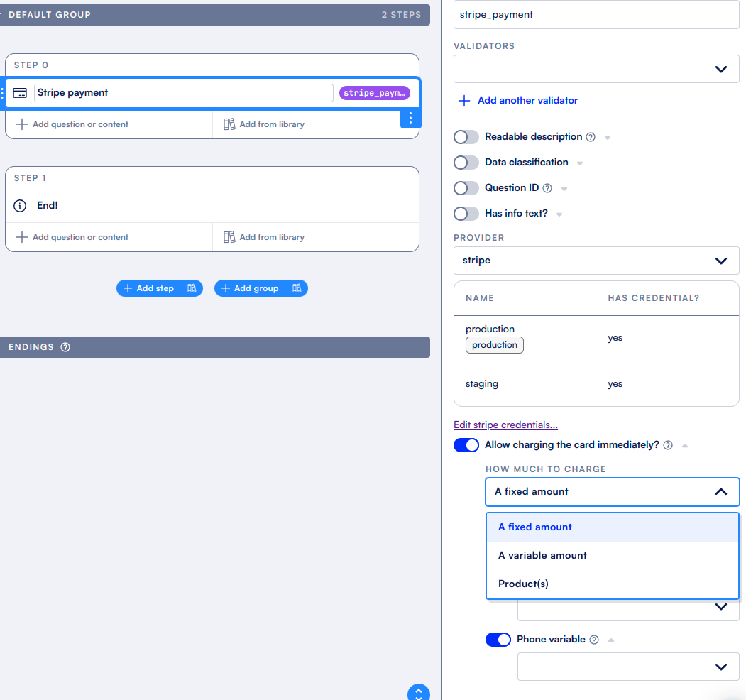Screen dimensions: 746x700
Task: Click the STEP 1 label
Action: click(30, 178)
